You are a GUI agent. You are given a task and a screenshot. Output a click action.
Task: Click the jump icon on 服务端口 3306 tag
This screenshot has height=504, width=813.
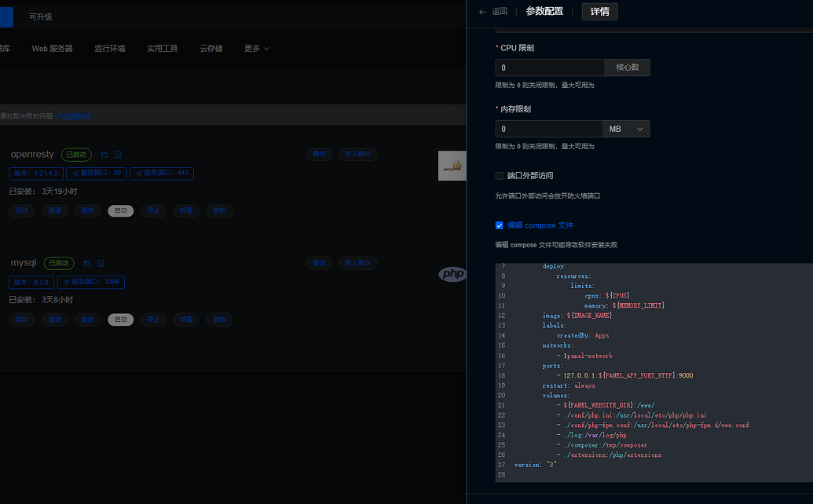pyautogui.click(x=66, y=282)
